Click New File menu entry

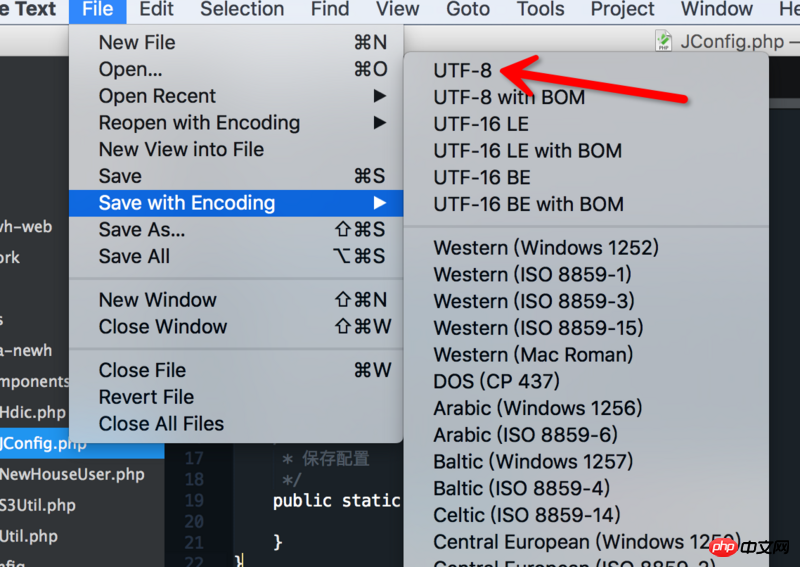pos(137,42)
